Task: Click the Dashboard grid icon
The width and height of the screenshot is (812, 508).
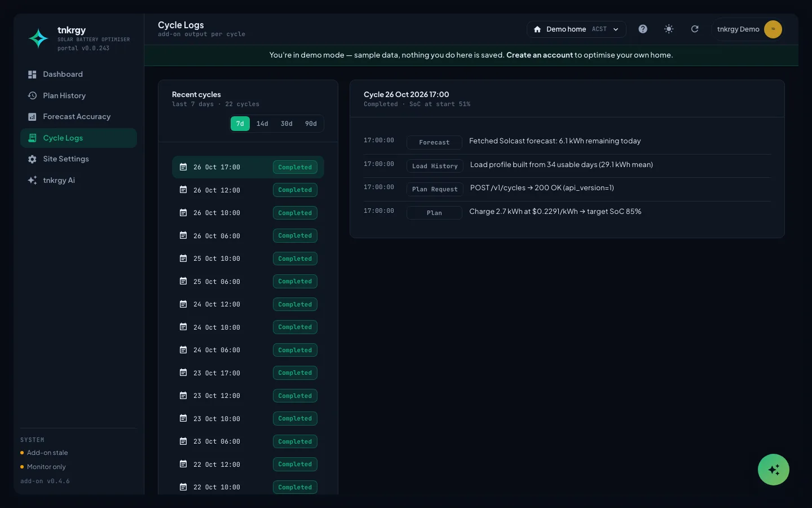Action: coord(32,75)
